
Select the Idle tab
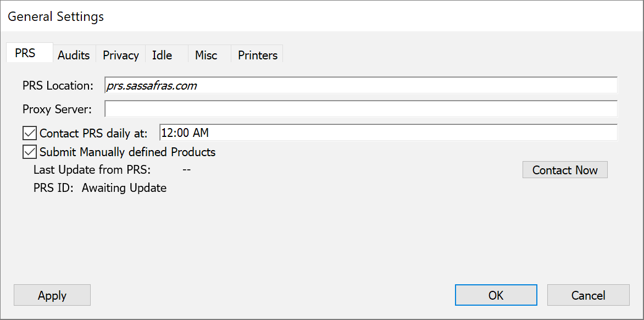162,55
